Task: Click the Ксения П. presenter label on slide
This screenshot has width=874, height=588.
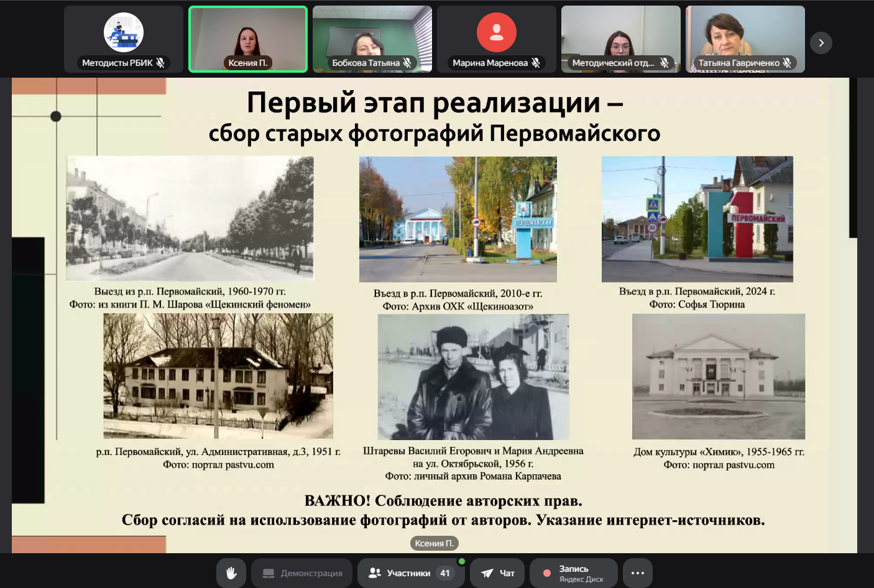Action: [x=434, y=543]
